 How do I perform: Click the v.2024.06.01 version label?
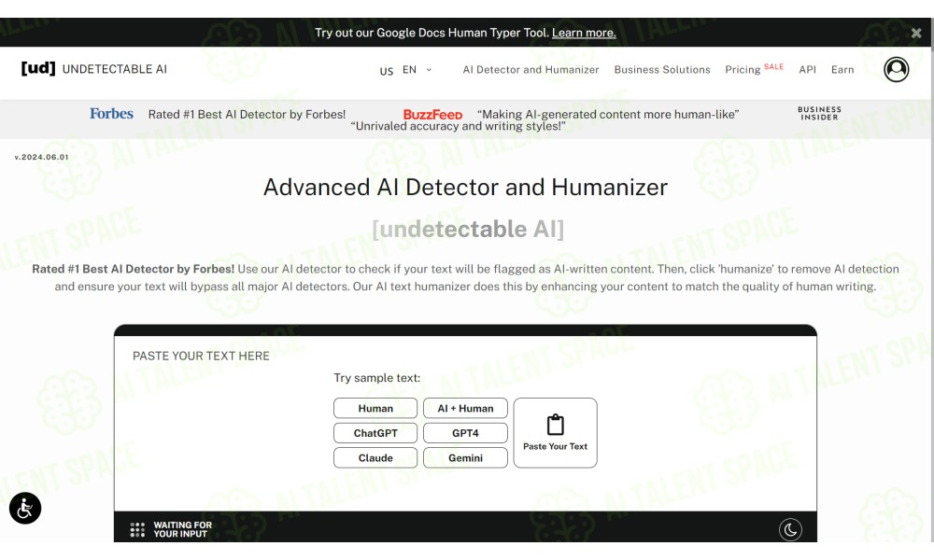(42, 157)
